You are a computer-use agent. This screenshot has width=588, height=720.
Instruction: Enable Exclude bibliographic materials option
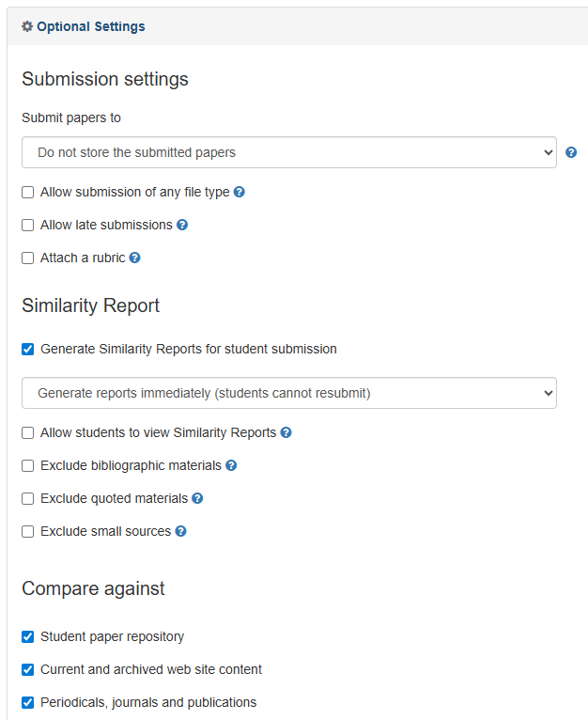click(28, 466)
